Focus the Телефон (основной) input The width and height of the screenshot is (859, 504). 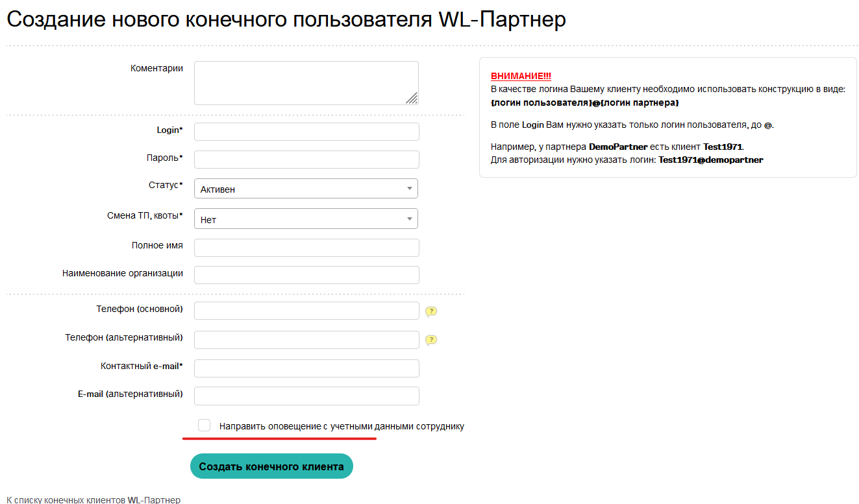point(306,311)
